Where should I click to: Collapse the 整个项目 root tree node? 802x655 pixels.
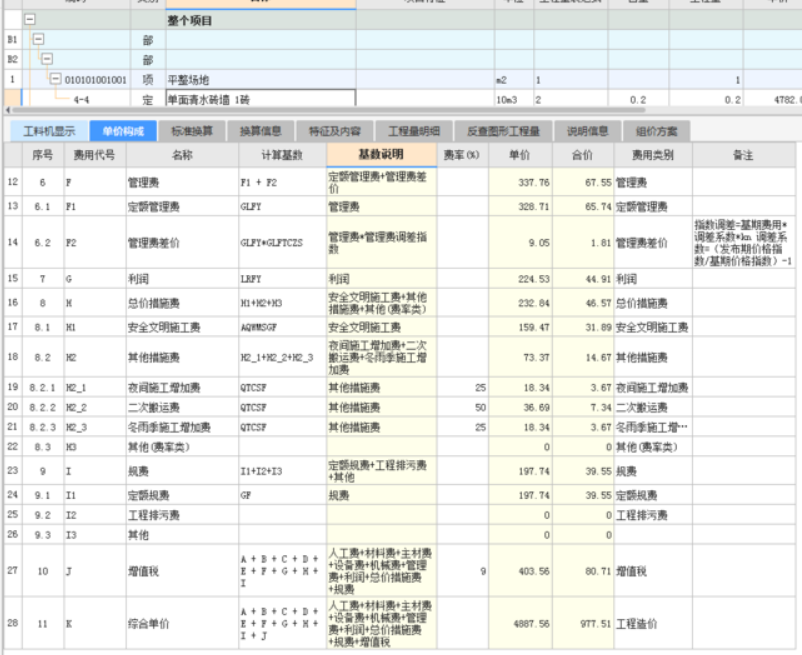point(30,19)
